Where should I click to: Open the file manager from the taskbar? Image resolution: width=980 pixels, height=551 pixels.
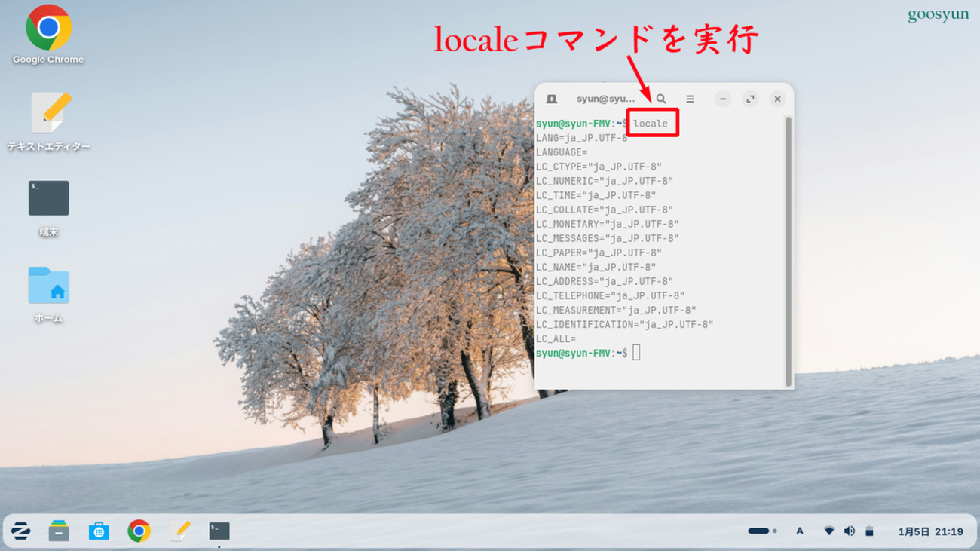(60, 531)
